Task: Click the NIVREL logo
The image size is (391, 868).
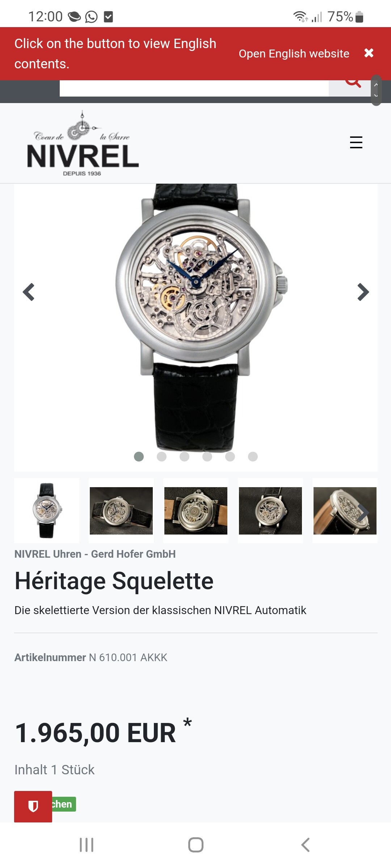Action: coord(83,144)
